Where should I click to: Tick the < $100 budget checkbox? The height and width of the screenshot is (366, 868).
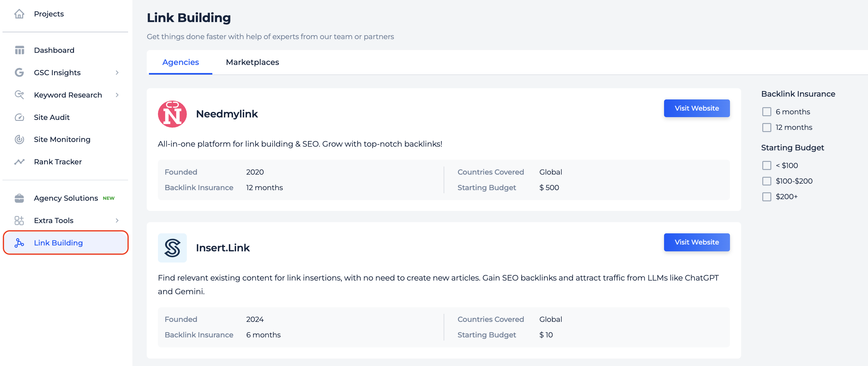[x=767, y=165]
